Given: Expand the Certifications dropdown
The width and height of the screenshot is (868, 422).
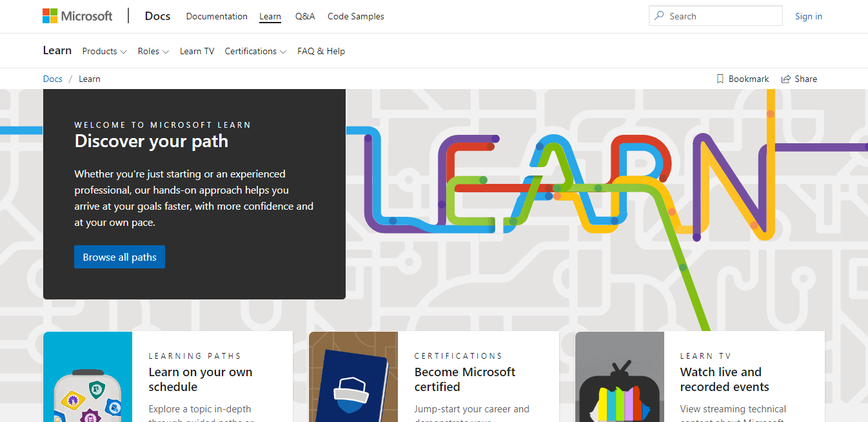Looking at the screenshot, I should tap(255, 50).
